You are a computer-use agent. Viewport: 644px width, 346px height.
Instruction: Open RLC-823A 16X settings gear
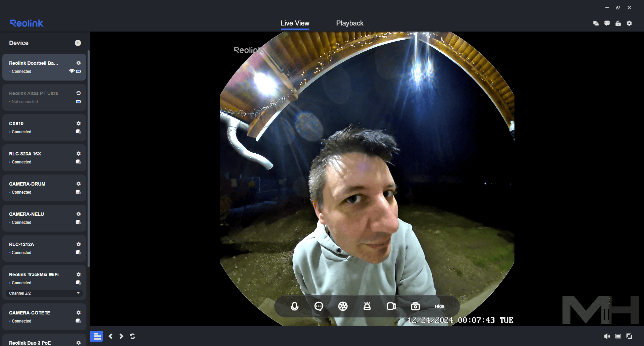[x=79, y=154]
